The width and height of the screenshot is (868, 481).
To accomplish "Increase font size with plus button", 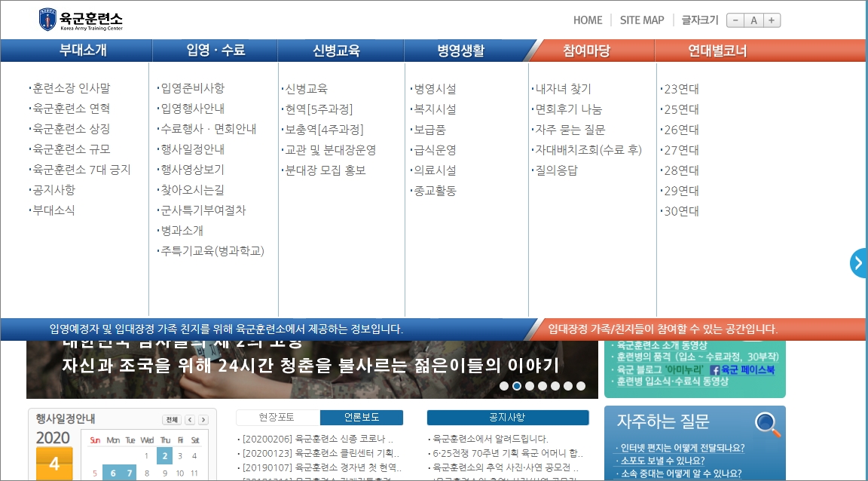I will coord(772,20).
